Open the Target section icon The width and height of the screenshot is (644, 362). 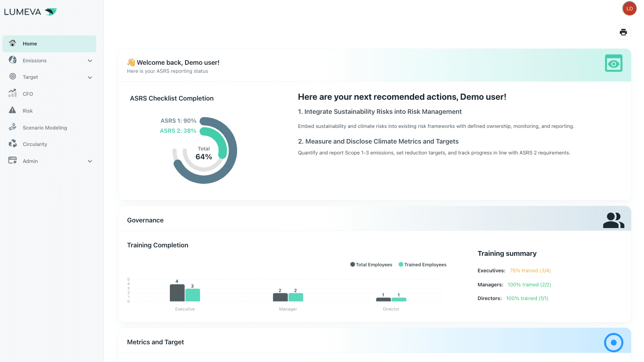12,77
